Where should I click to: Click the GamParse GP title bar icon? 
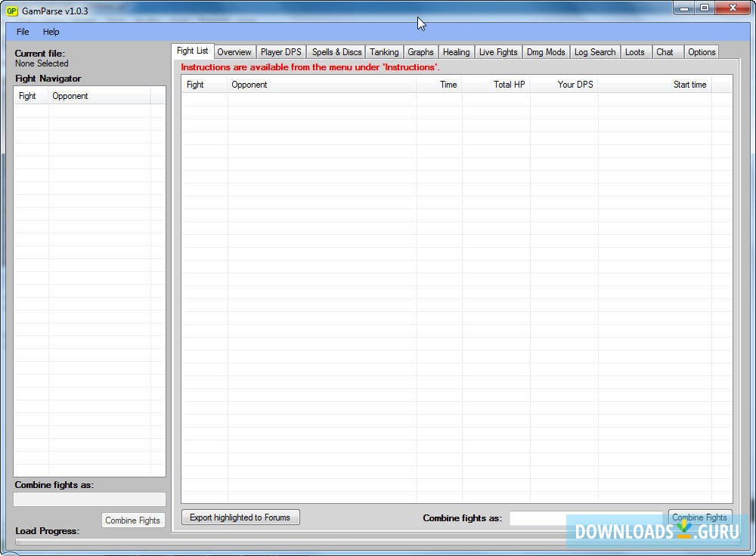tap(11, 11)
